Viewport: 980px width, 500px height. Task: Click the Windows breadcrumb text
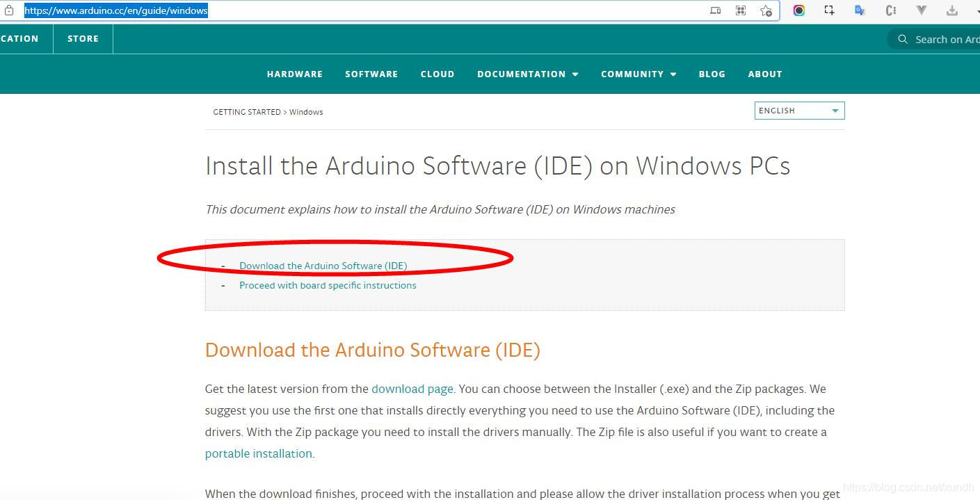click(x=306, y=112)
